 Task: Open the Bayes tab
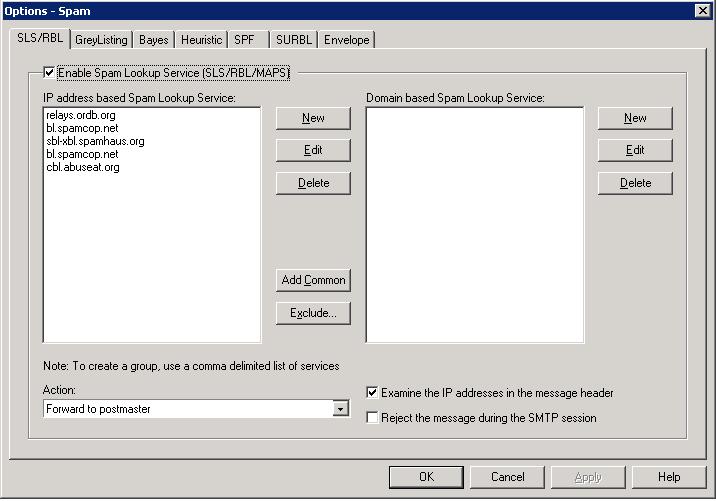click(x=153, y=40)
